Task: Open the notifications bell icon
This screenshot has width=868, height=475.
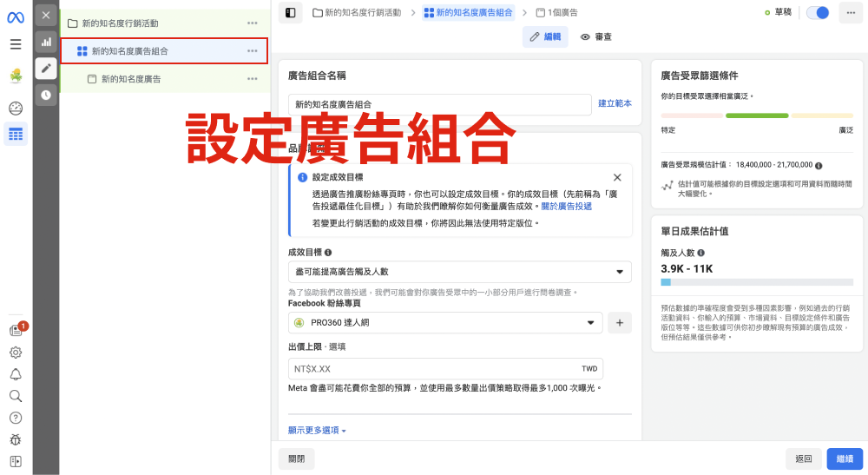Action: tap(15, 374)
